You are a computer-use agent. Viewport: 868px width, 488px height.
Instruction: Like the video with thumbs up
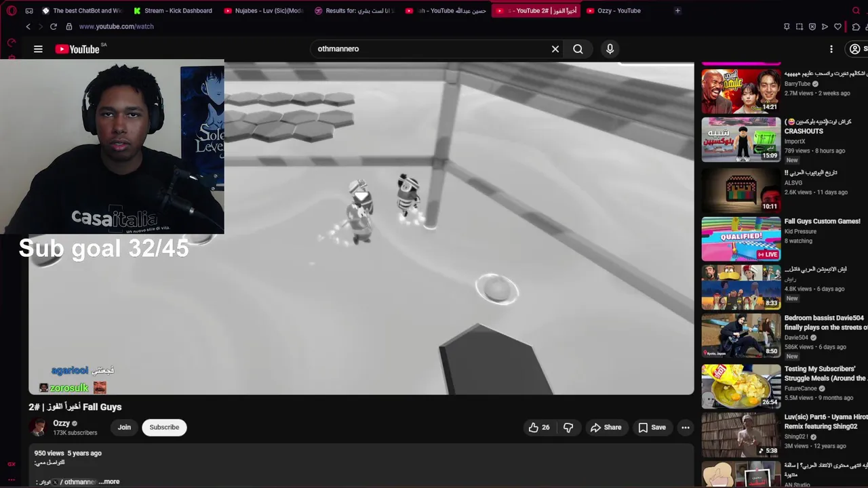click(x=534, y=427)
